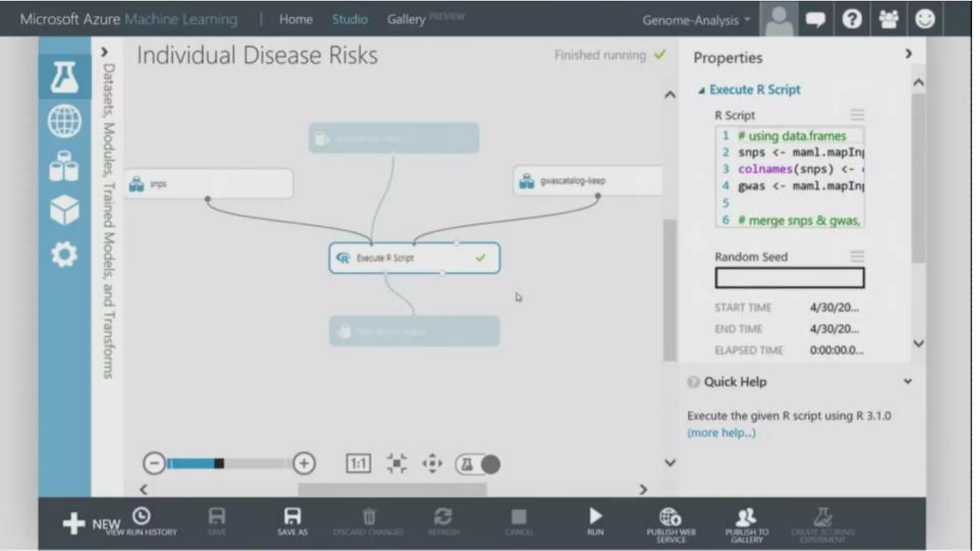Open Web Services globe icon
The height and width of the screenshot is (551, 980).
click(x=65, y=121)
